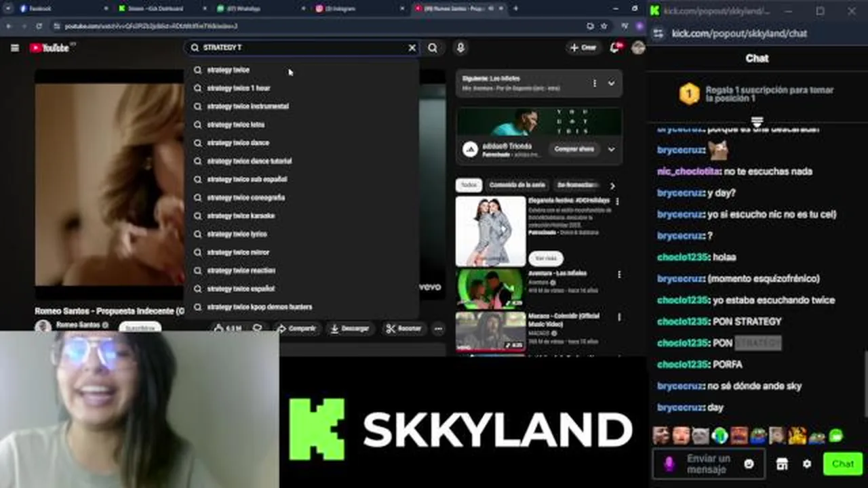This screenshot has width=868, height=488.
Task: Go back in the Chrome browser
Action: [x=9, y=26]
